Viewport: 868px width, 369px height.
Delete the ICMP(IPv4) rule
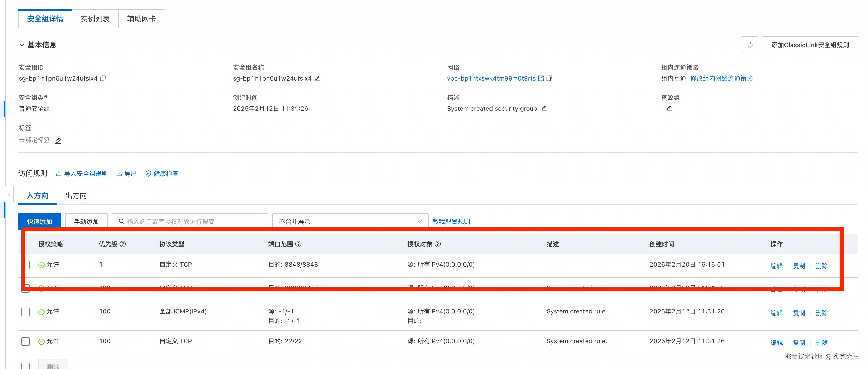(821, 313)
